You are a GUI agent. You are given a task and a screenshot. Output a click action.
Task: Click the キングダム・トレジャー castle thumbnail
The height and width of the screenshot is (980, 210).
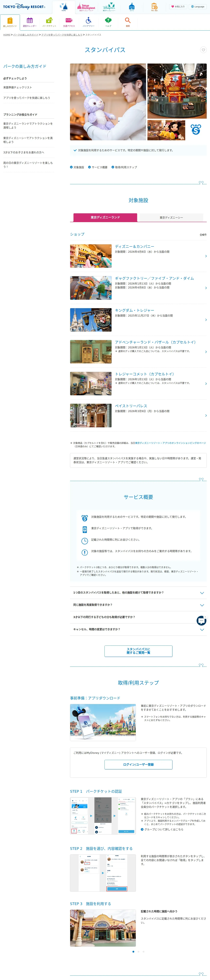tap(91, 320)
